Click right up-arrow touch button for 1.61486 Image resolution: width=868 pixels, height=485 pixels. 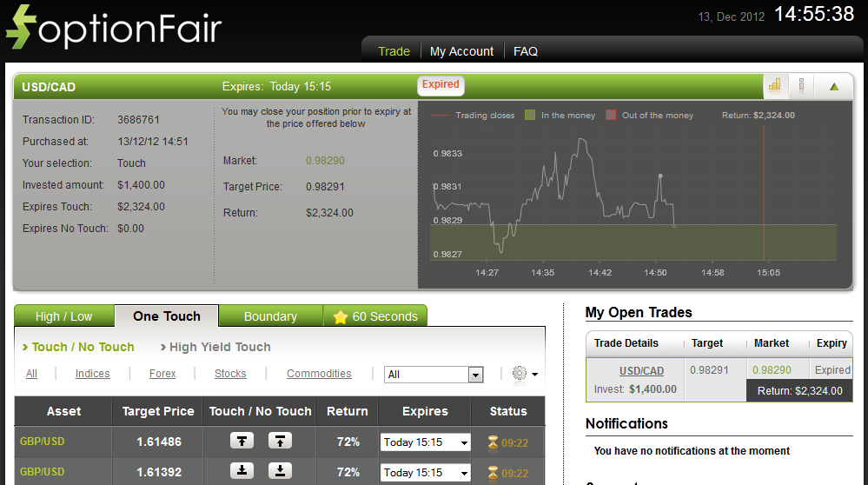coord(280,442)
